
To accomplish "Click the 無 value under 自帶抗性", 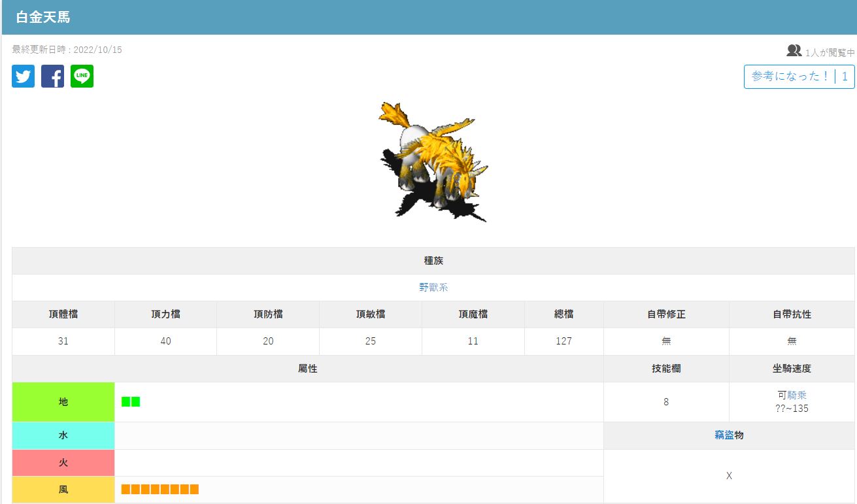I will point(792,341).
